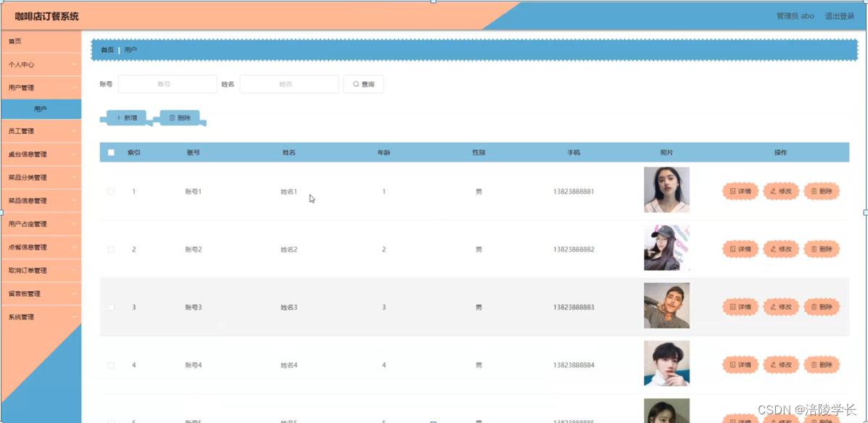This screenshot has height=423, width=868.
Task: Open 详情 details for 账号2 row
Action: pos(740,249)
